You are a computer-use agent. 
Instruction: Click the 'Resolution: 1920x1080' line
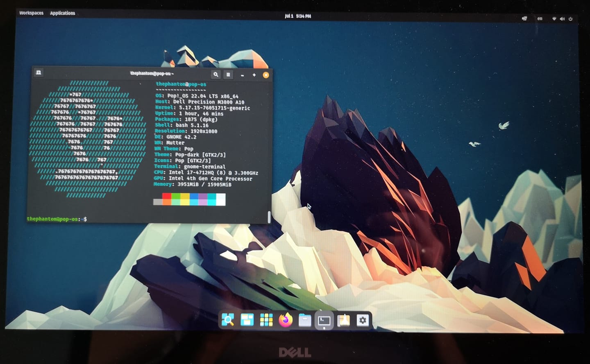click(186, 131)
